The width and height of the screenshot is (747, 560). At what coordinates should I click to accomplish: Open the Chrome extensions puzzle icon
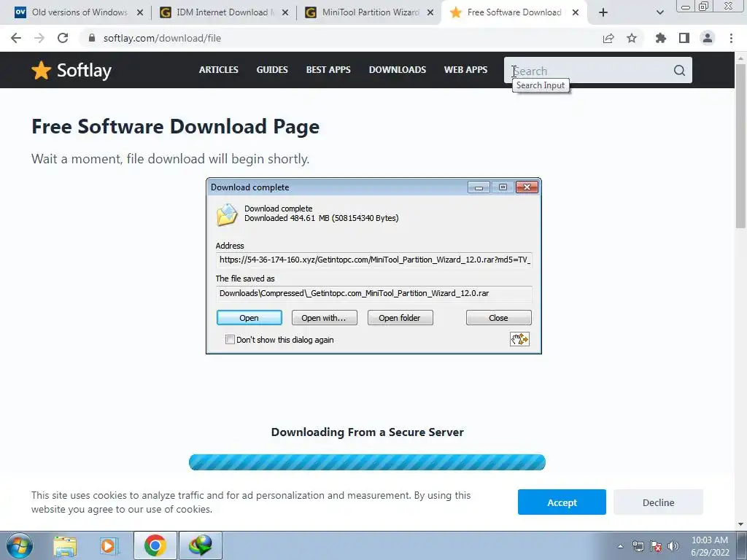tap(661, 38)
